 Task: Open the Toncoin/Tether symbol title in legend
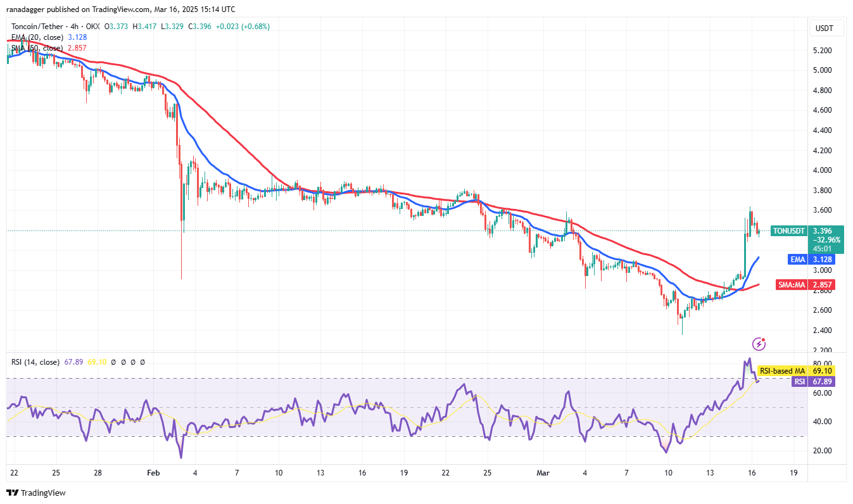pos(44,27)
